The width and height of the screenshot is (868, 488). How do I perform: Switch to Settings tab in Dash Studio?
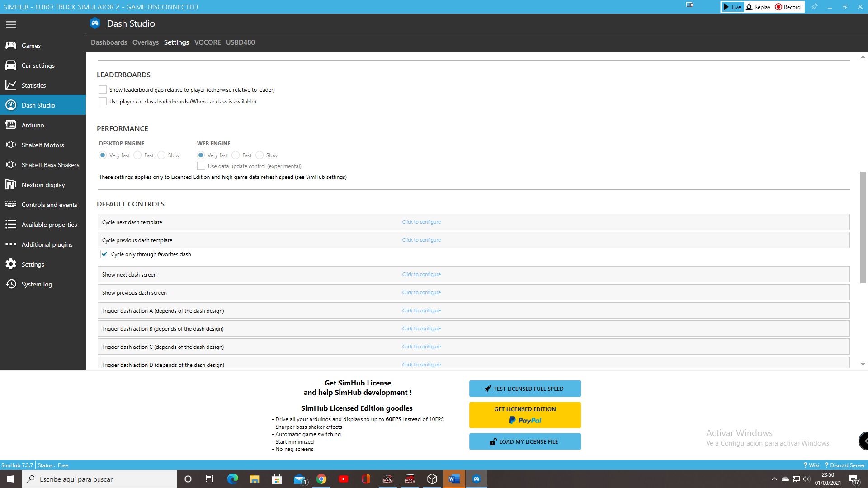pyautogui.click(x=176, y=42)
